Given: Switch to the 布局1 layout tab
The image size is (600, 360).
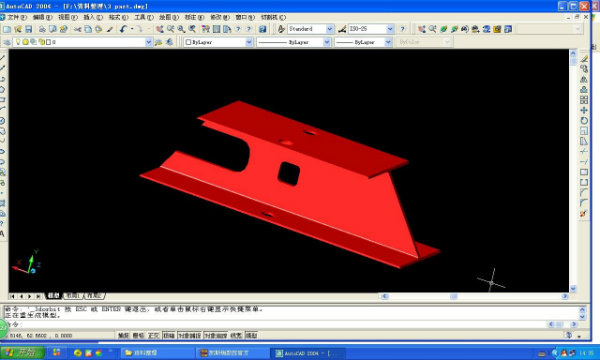Looking at the screenshot, I should [73, 296].
